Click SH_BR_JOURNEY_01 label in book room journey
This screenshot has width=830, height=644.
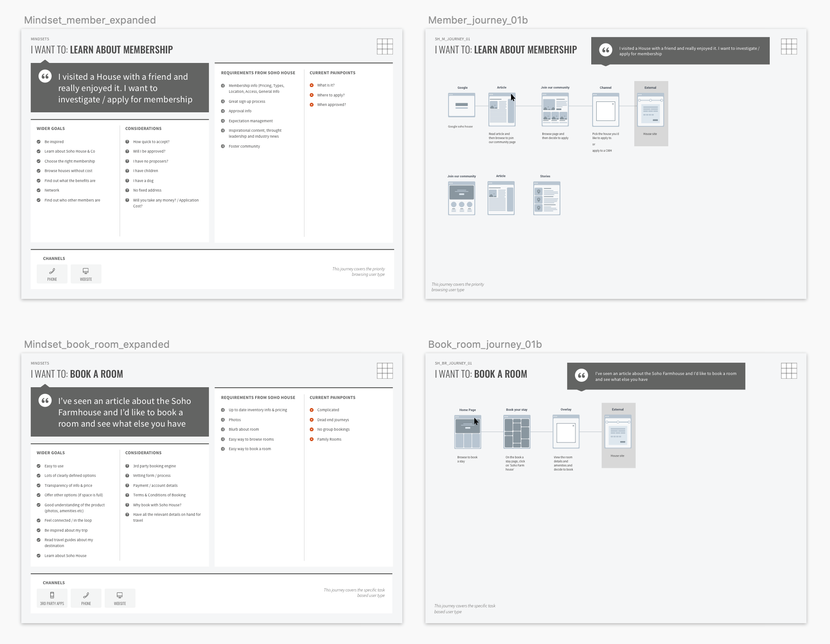pyautogui.click(x=454, y=363)
